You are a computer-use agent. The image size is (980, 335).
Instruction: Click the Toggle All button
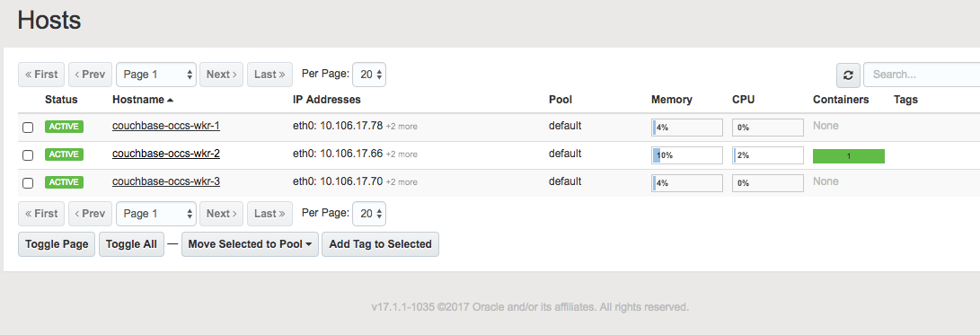point(131,244)
